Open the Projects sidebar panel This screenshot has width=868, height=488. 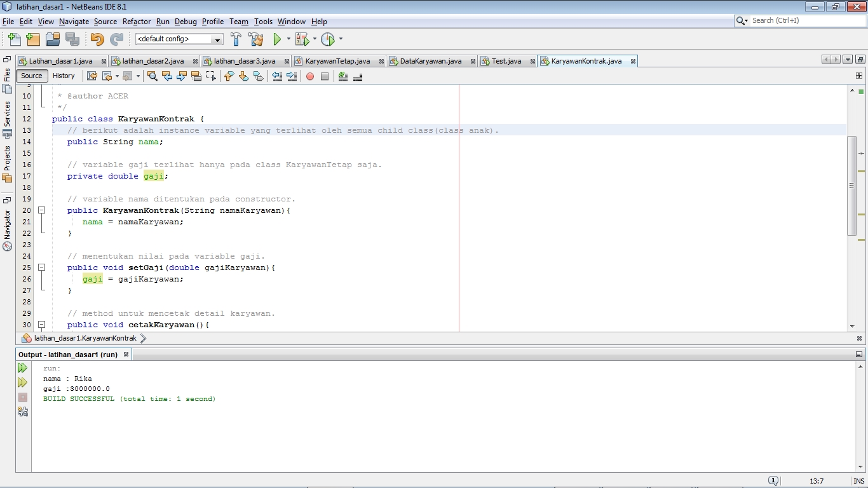pos(6,157)
